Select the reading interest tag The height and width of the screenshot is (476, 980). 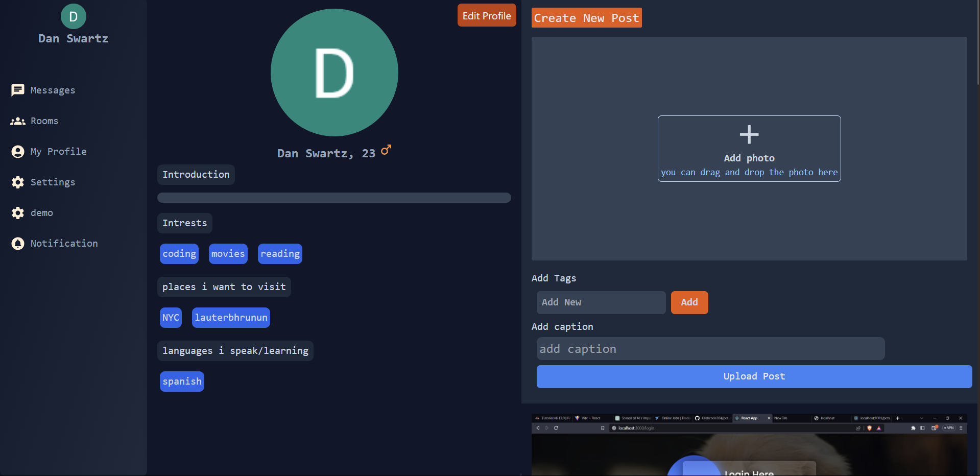click(280, 254)
